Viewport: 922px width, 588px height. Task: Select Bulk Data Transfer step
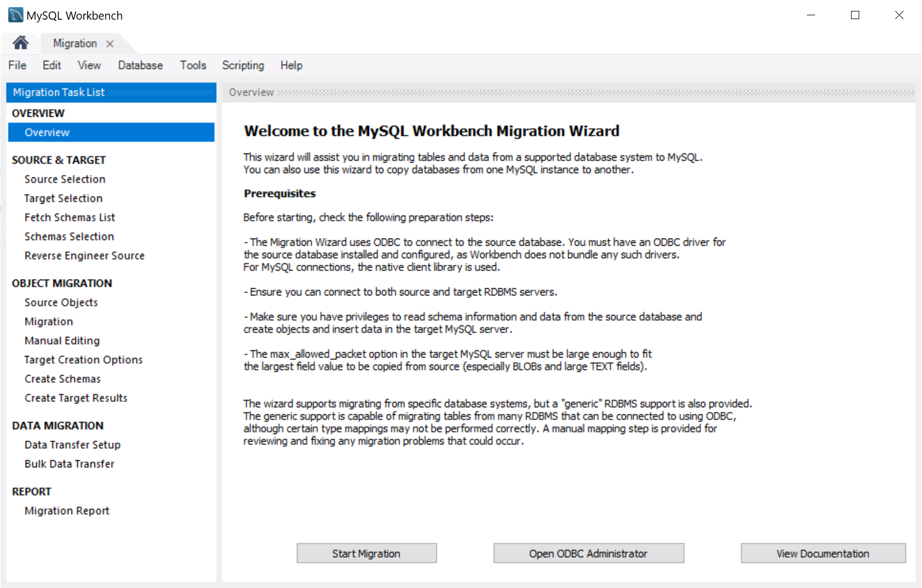pyautogui.click(x=69, y=464)
